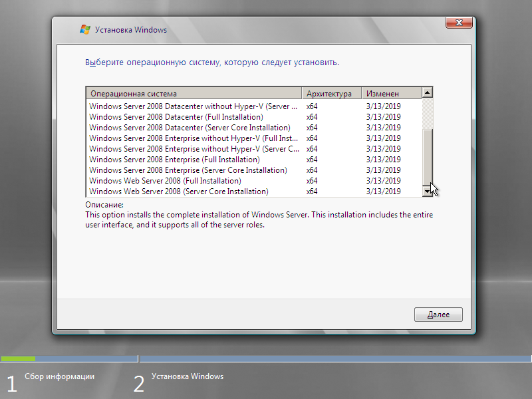The width and height of the screenshot is (532, 399).
Task: Click the installation progress bar at bottom
Action: click(x=266, y=358)
